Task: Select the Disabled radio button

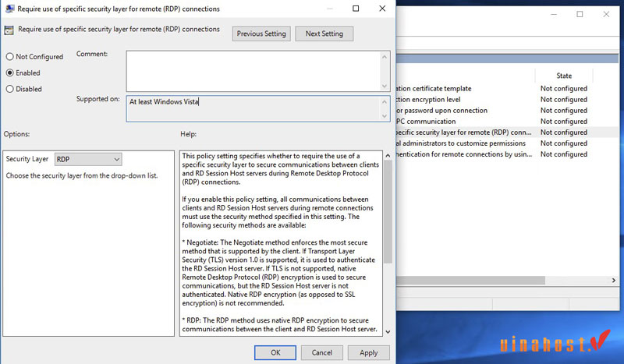Action: tap(9, 89)
